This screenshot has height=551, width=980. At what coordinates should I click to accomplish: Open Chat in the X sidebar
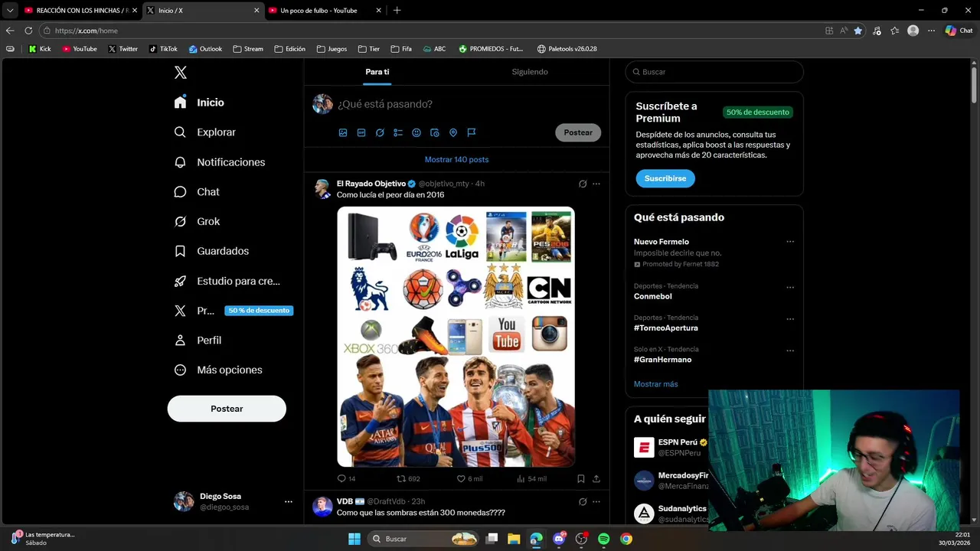click(x=197, y=192)
